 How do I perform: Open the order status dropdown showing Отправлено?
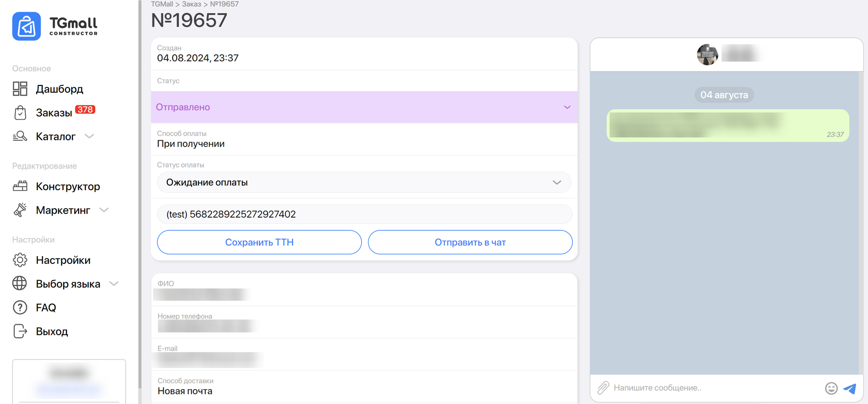tap(364, 107)
